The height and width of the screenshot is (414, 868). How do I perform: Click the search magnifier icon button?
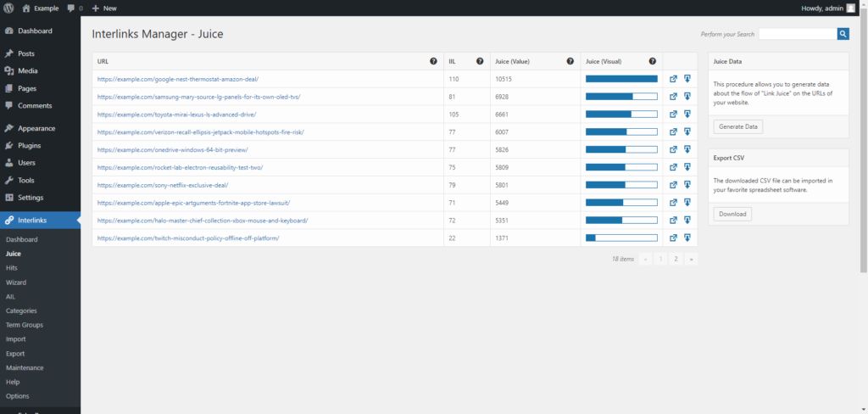click(x=843, y=34)
